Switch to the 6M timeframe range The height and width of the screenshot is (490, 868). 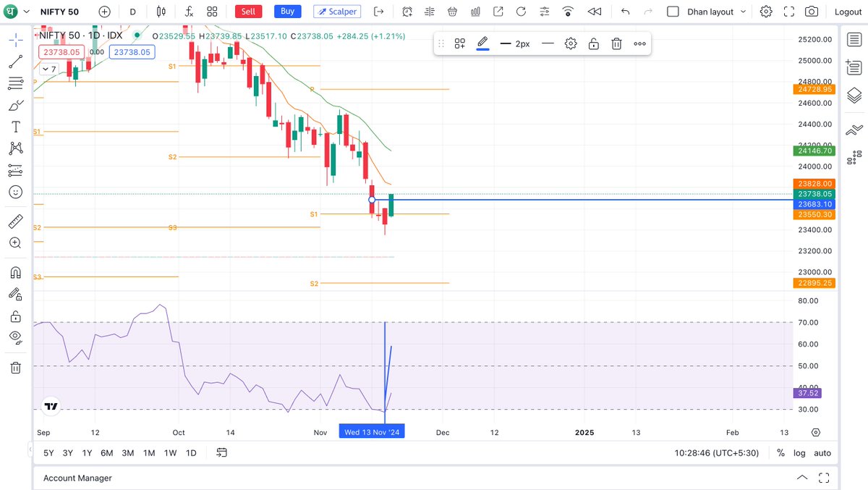(x=106, y=453)
